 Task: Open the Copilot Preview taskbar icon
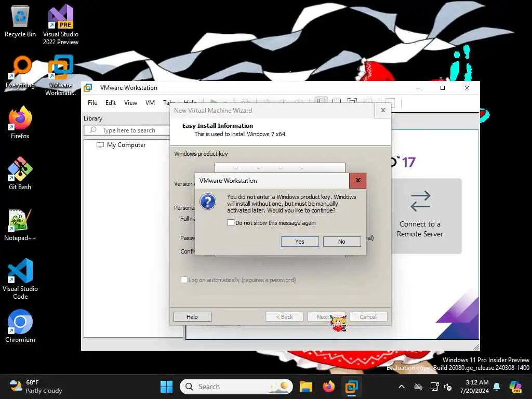click(x=516, y=387)
